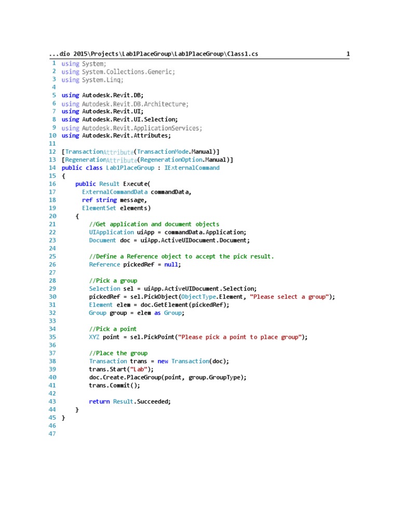Click 'ExternalCommandData commandData,' parameter
This screenshot has height=532, width=399.
pos(137,192)
